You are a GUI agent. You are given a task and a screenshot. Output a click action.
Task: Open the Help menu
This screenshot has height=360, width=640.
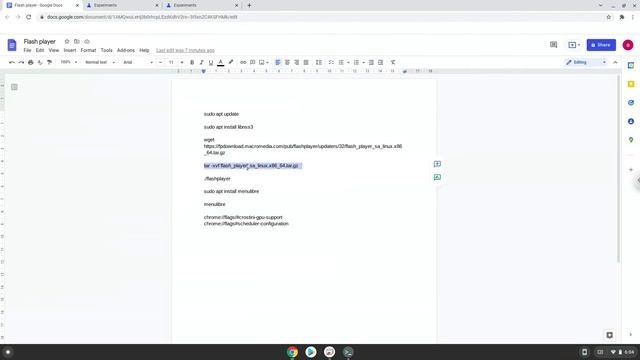(144, 50)
